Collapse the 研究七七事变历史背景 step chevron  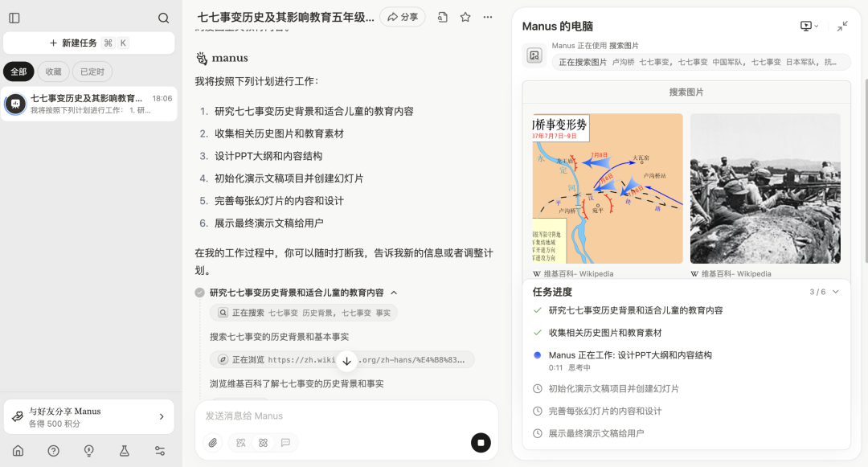tap(394, 293)
